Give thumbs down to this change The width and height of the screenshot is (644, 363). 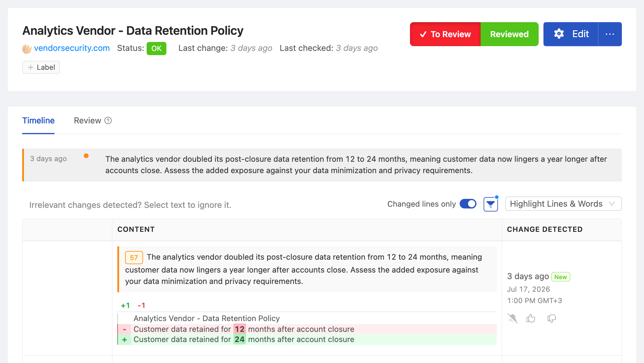click(552, 318)
